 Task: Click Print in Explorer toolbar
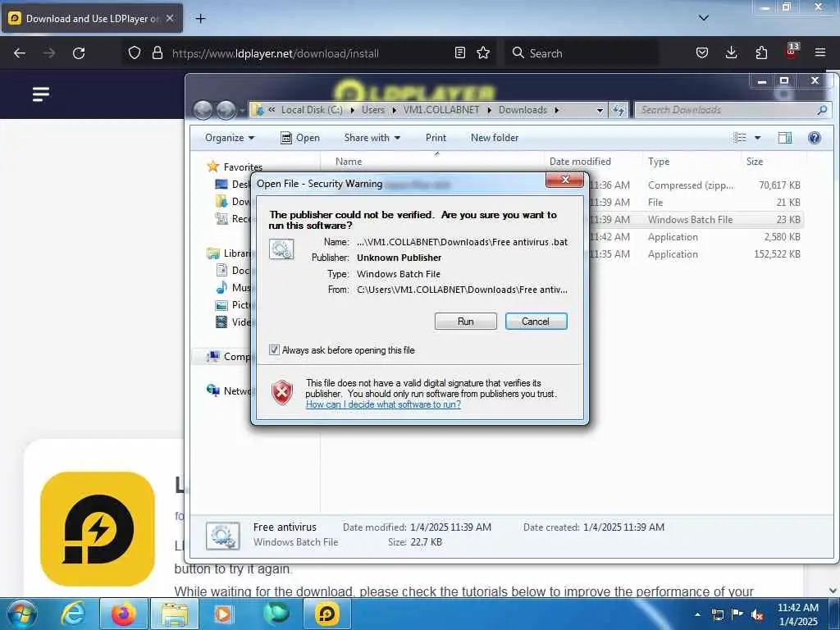coord(436,138)
